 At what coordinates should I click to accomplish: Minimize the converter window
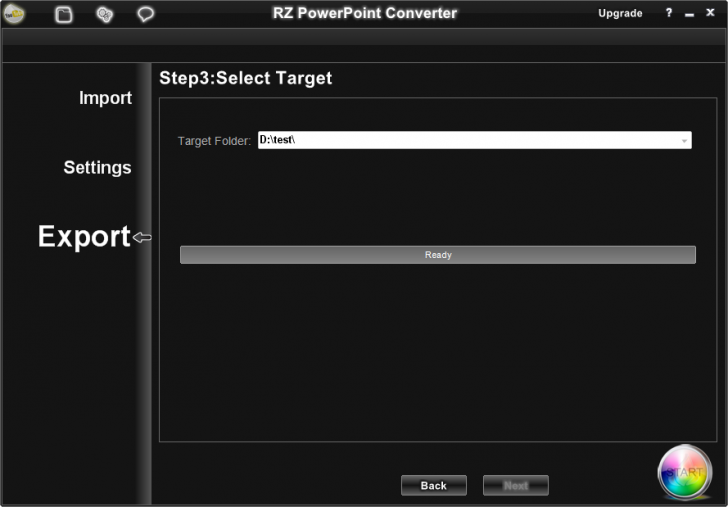pyautogui.click(x=689, y=15)
